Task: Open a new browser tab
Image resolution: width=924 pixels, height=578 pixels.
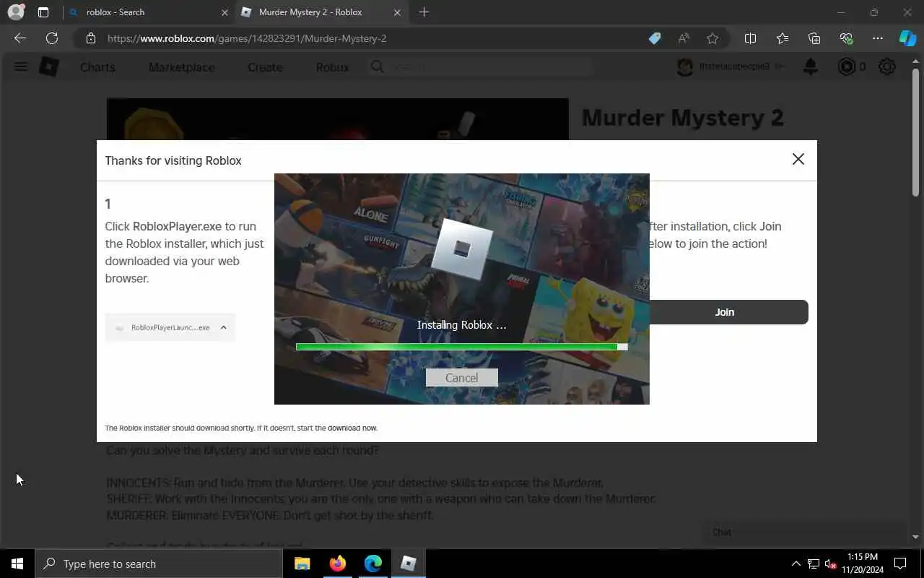Action: click(424, 12)
